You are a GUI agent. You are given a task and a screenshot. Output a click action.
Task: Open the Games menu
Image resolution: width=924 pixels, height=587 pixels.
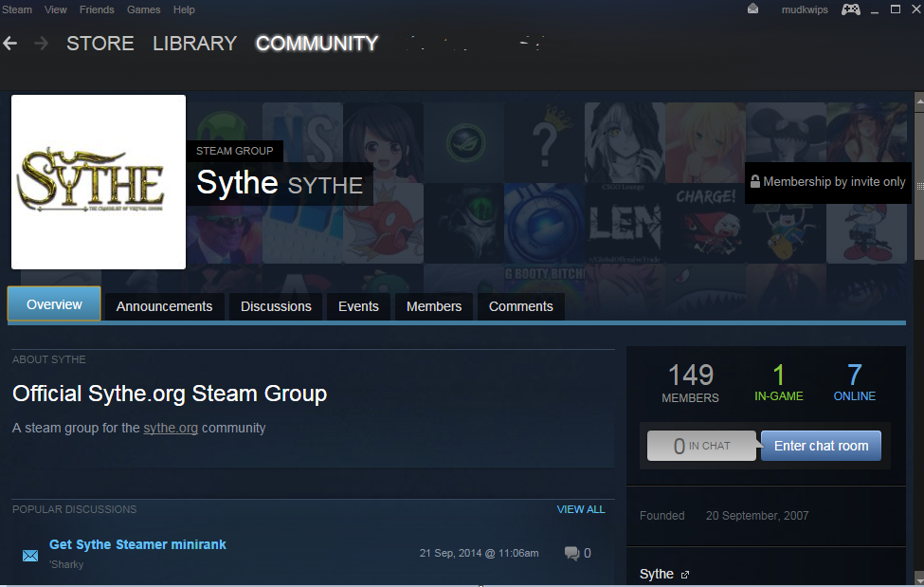click(143, 9)
